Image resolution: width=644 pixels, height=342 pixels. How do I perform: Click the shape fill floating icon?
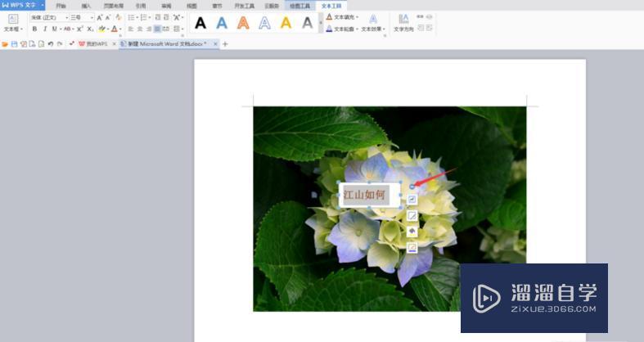[x=412, y=232]
